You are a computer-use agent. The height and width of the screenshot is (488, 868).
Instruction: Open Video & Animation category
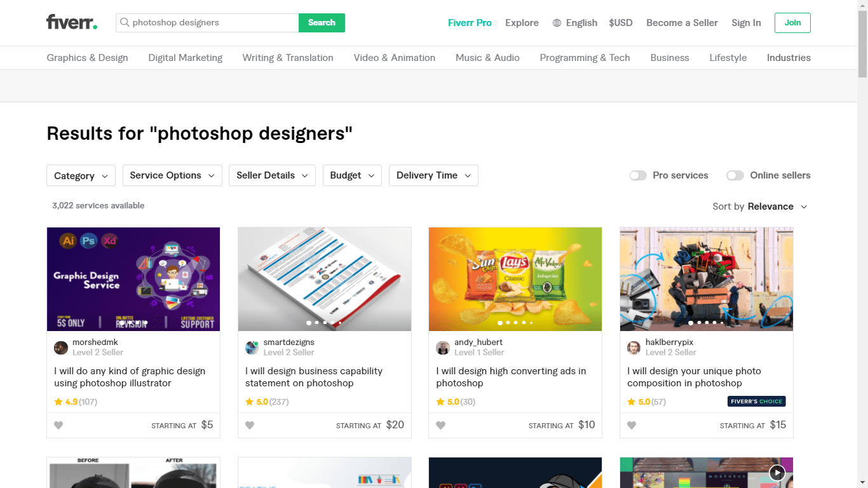(395, 58)
